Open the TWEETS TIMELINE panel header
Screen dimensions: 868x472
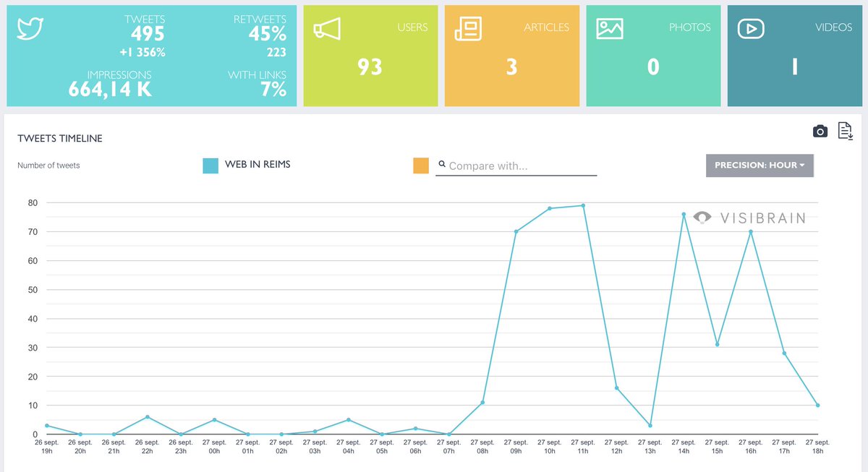[60, 138]
